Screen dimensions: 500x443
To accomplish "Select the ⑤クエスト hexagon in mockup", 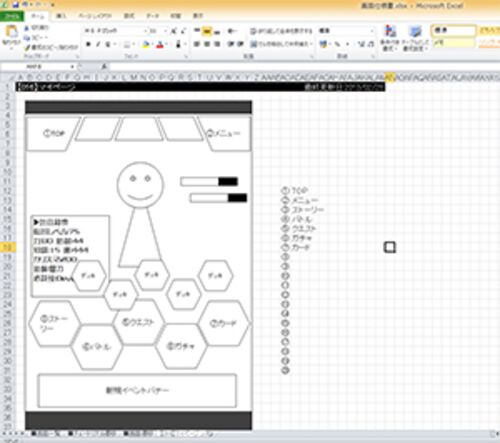I will (139, 322).
